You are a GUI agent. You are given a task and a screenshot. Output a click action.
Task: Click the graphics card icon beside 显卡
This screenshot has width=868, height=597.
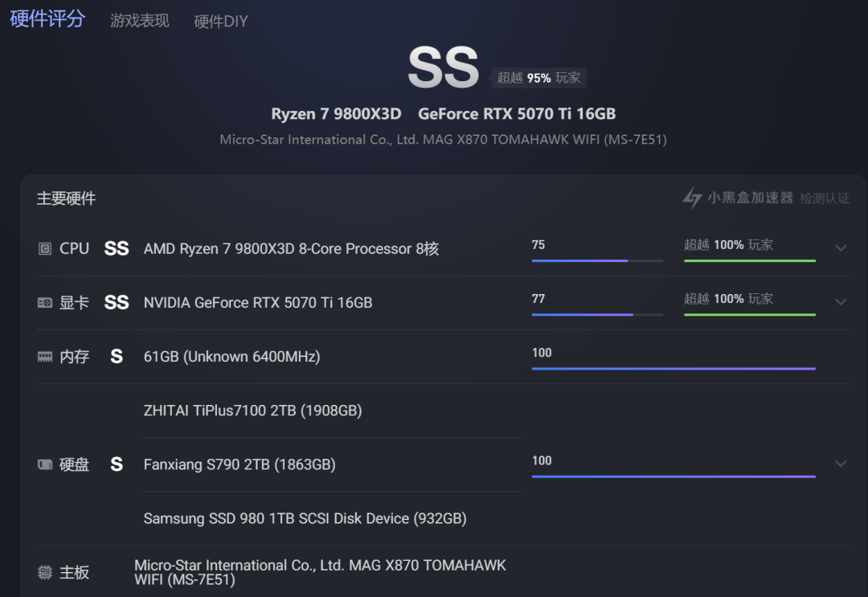(x=45, y=303)
